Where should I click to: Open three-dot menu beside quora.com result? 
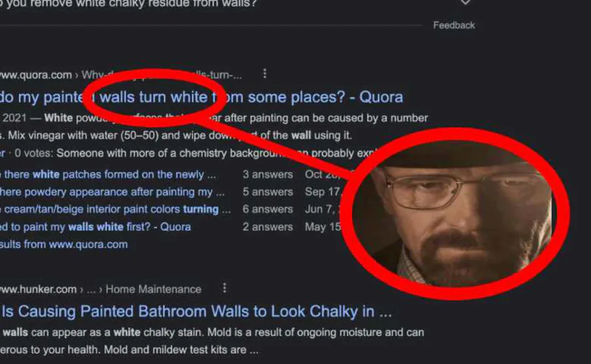click(x=265, y=73)
